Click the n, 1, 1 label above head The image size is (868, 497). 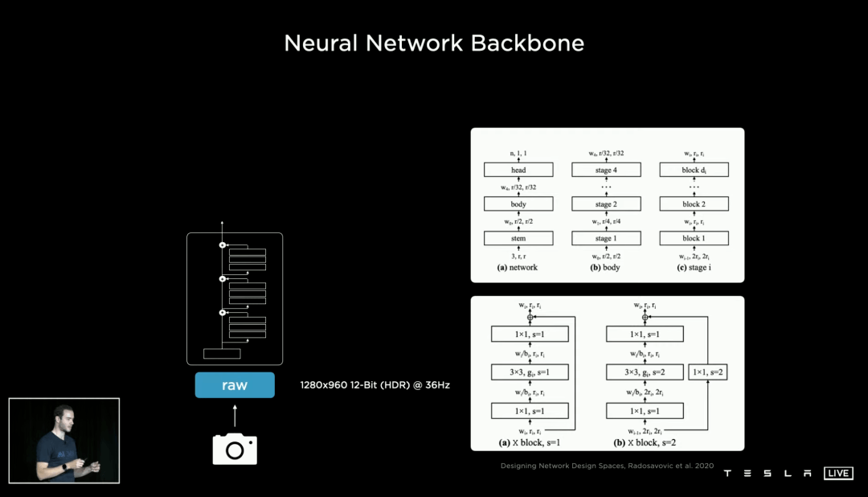click(x=518, y=154)
